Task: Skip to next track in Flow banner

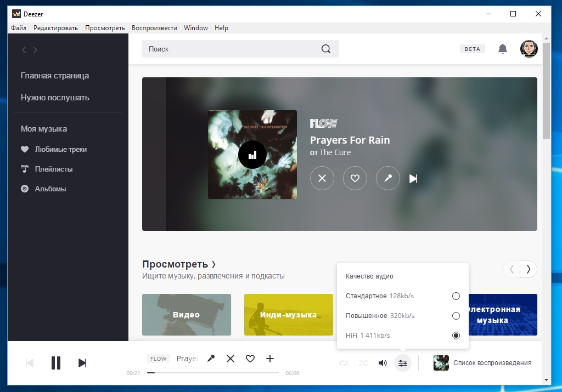Action: click(413, 178)
